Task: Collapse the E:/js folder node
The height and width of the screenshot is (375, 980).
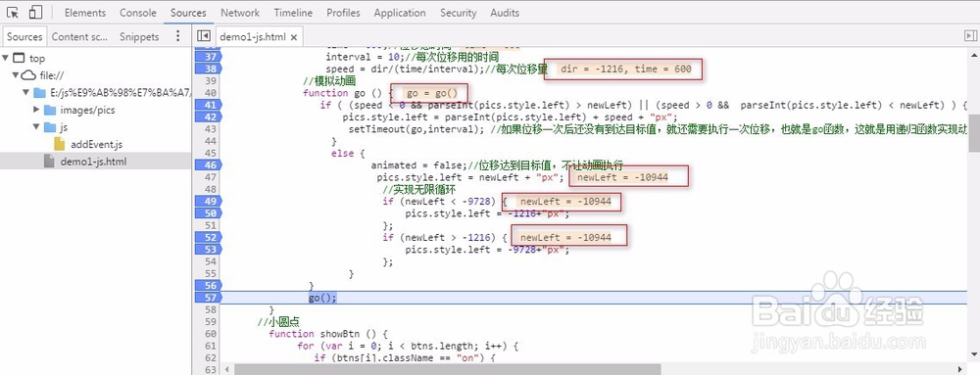Action: point(25,93)
